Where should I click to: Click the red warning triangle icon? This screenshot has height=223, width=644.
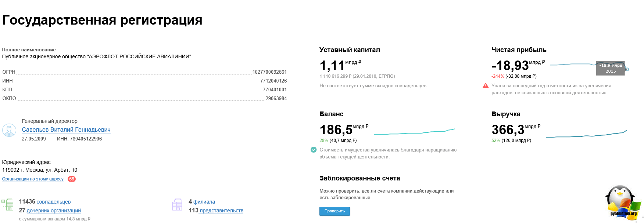(486, 86)
